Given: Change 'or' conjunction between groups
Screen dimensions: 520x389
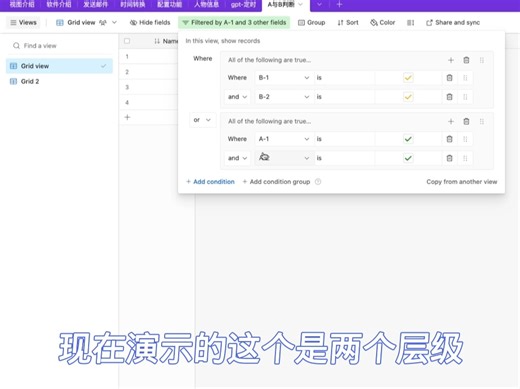Looking at the screenshot, I should [202, 120].
